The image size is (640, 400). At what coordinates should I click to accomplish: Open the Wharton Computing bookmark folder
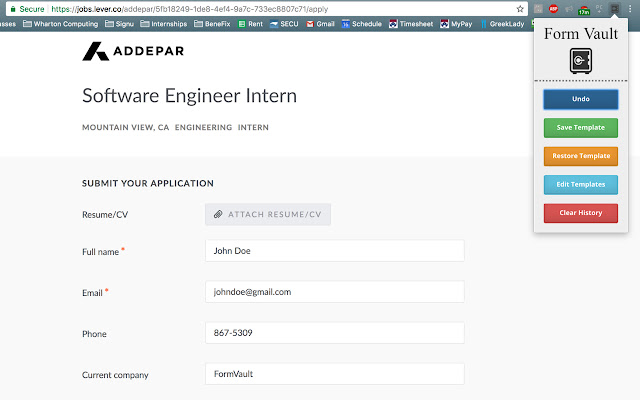point(60,24)
